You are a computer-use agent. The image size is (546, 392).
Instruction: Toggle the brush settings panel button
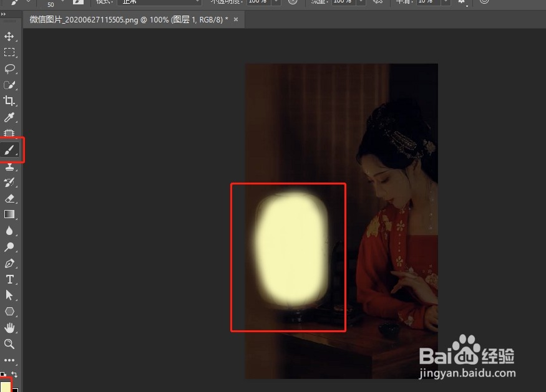click(78, 2)
